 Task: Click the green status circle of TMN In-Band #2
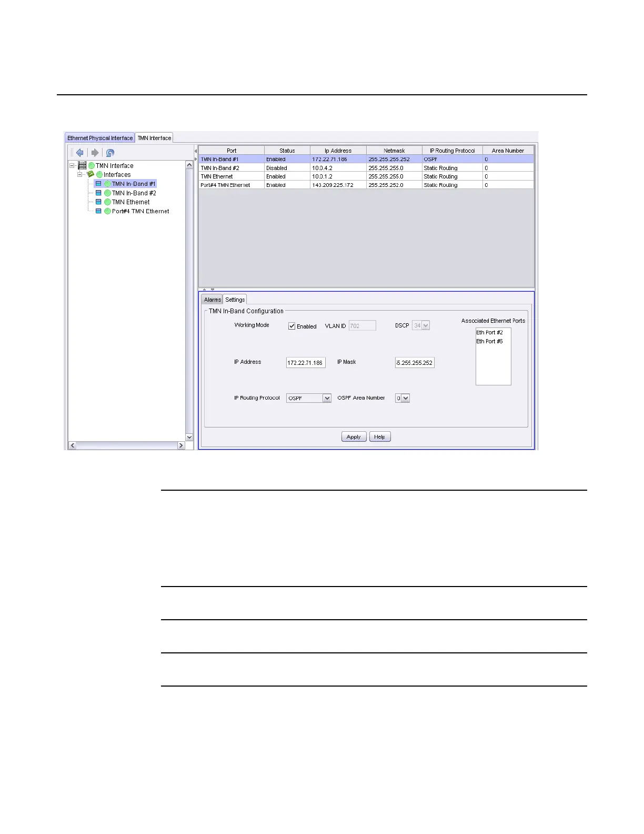pyautogui.click(x=107, y=193)
